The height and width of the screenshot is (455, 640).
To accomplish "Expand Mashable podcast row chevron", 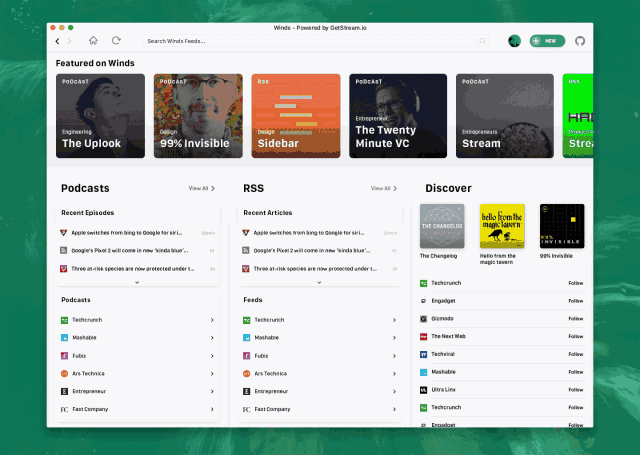I will [212, 338].
